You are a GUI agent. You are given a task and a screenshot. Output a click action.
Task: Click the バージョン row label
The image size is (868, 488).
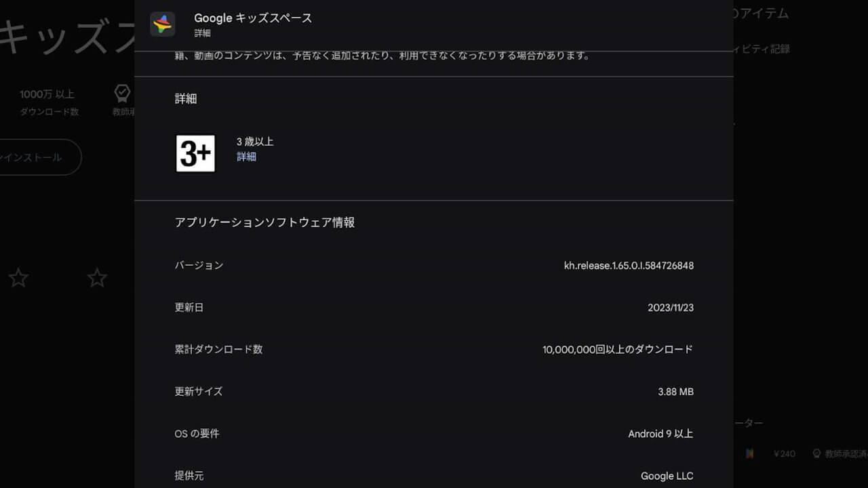pos(199,265)
